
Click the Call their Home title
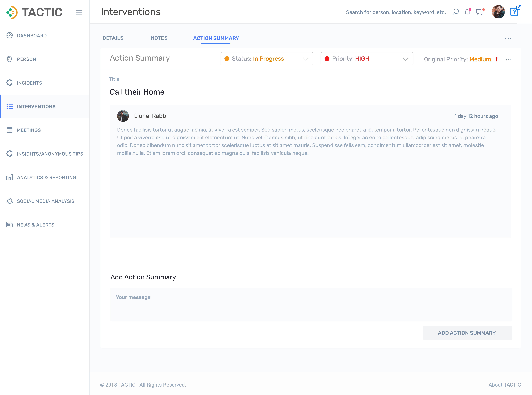137,92
